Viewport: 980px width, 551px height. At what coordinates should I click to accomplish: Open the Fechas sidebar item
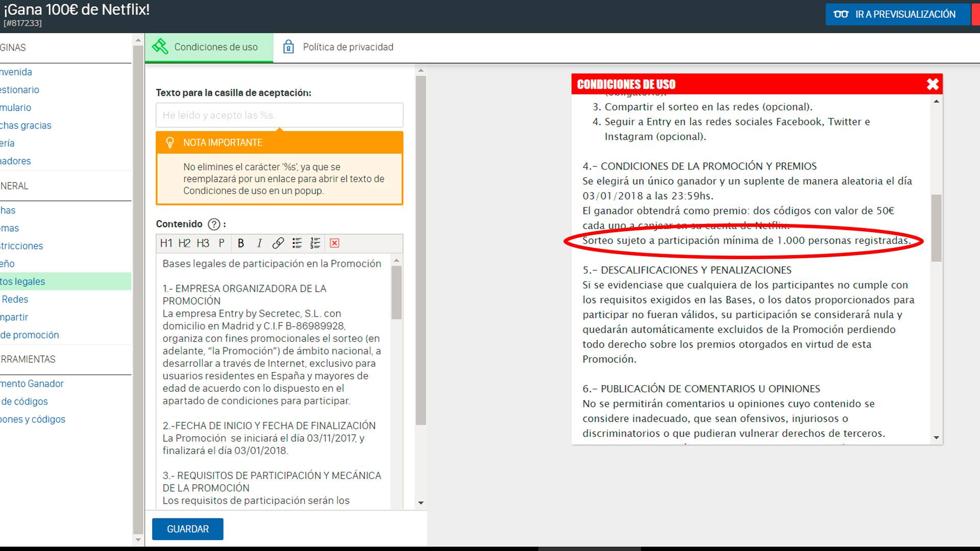8,211
